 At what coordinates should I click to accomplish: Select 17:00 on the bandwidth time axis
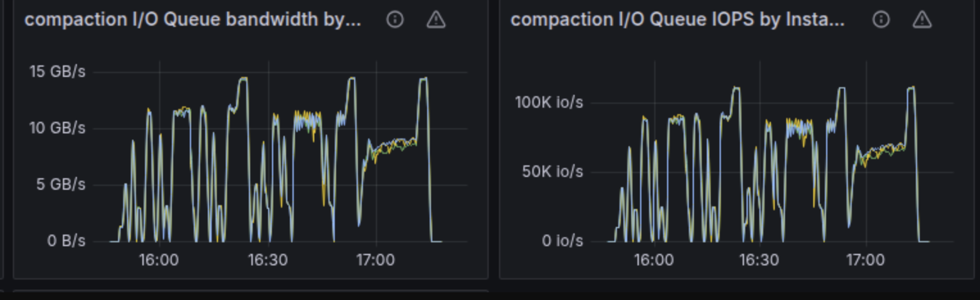[x=375, y=260]
